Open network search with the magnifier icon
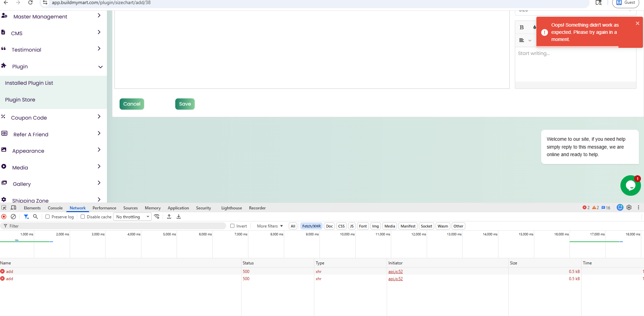 pos(35,217)
